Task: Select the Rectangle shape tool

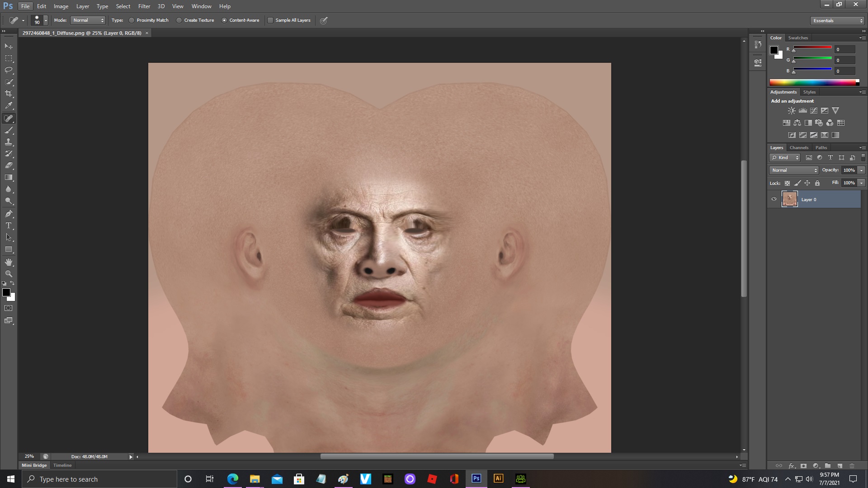Action: coord(9,249)
